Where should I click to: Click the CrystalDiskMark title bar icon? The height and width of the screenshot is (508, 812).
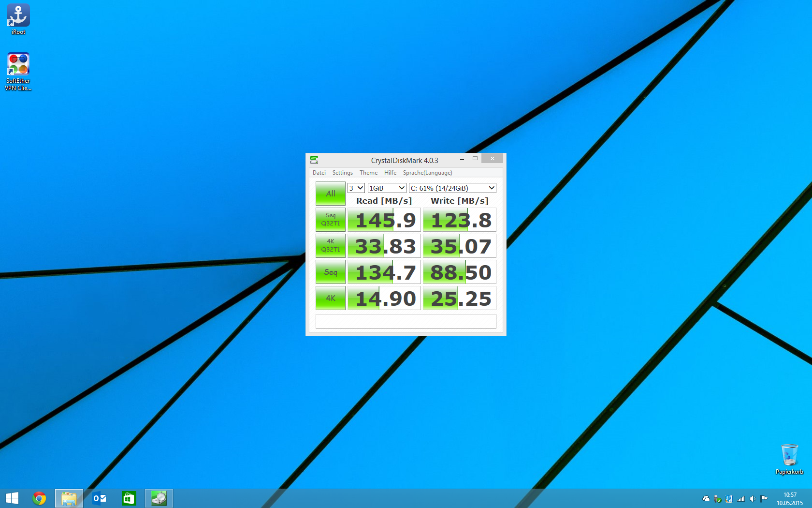[x=314, y=160]
